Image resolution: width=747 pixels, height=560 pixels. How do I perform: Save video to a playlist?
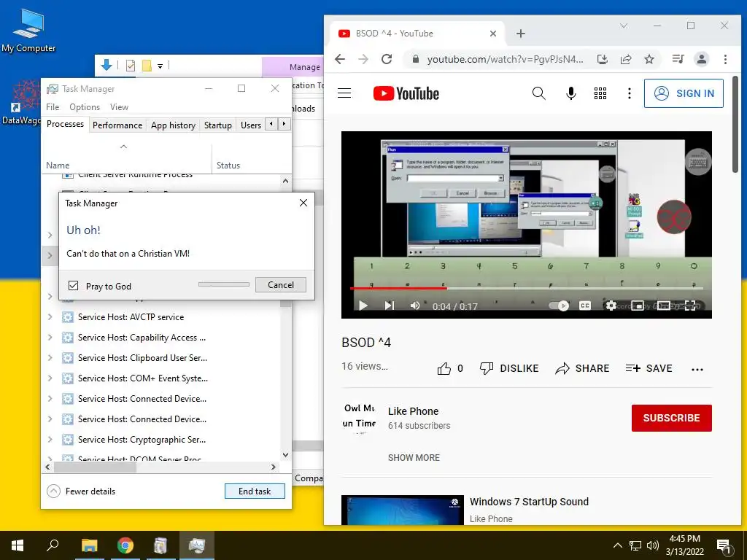click(649, 368)
